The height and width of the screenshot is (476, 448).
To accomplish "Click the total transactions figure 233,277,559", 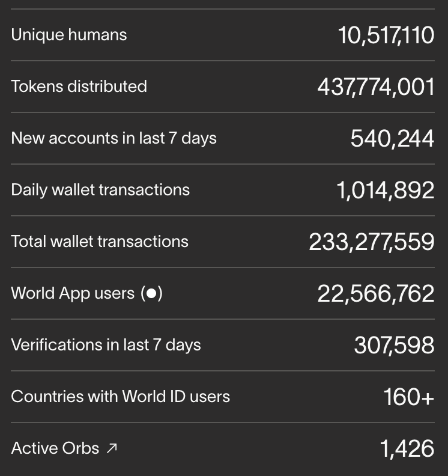I will [x=372, y=242].
